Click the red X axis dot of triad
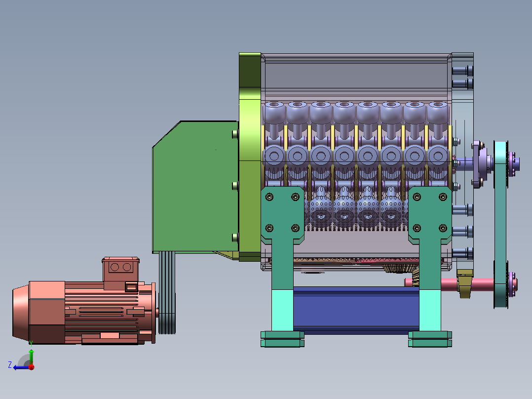 coord(32,367)
